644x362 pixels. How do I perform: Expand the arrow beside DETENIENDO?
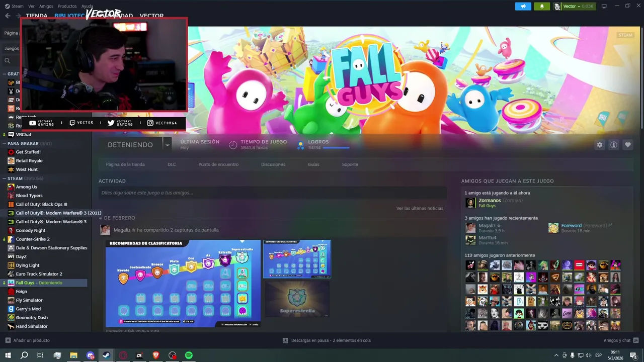pos(167,145)
